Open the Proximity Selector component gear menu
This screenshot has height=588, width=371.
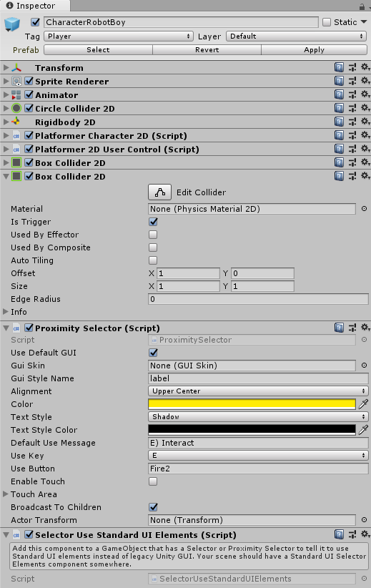(x=365, y=328)
